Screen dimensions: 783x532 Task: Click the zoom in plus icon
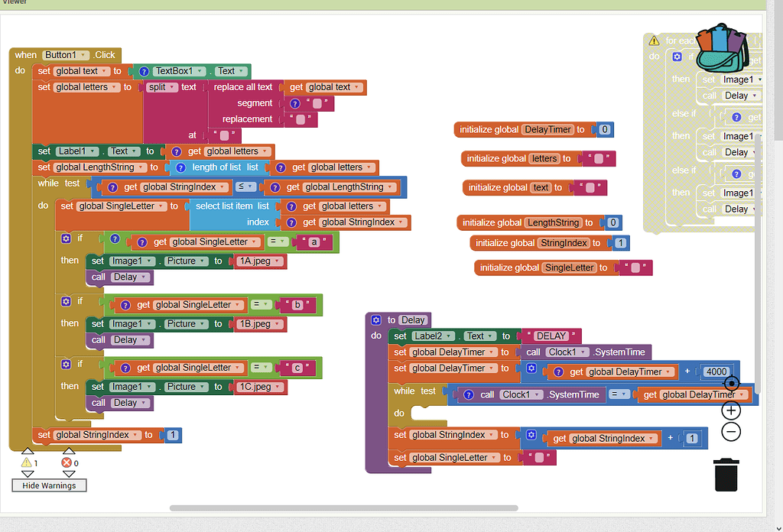pos(730,410)
